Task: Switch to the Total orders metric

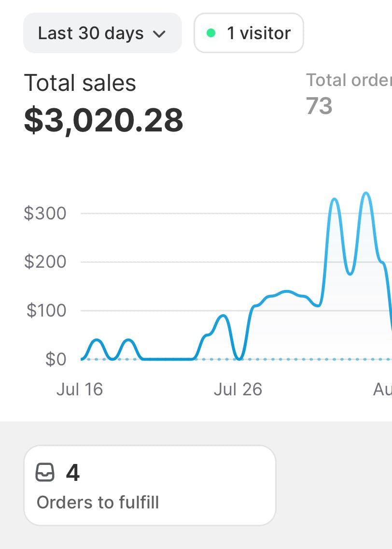Action: click(x=349, y=80)
